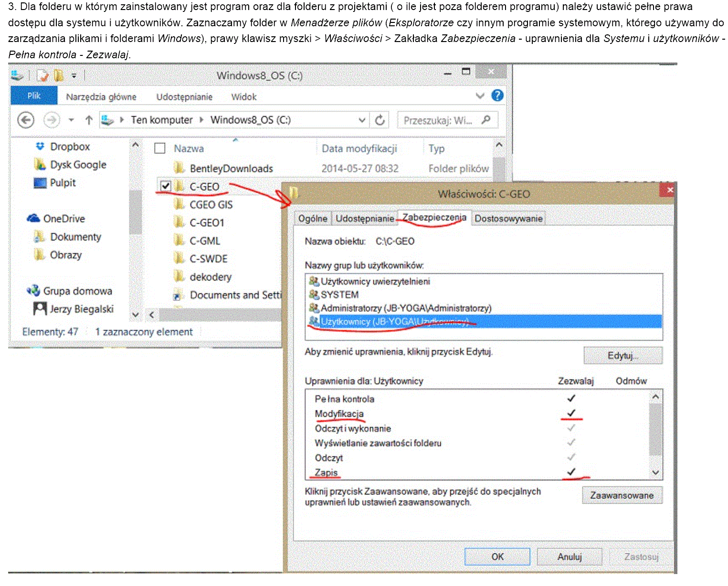Sort by the Typ column header
This screenshot has height=586, width=728.
point(436,149)
